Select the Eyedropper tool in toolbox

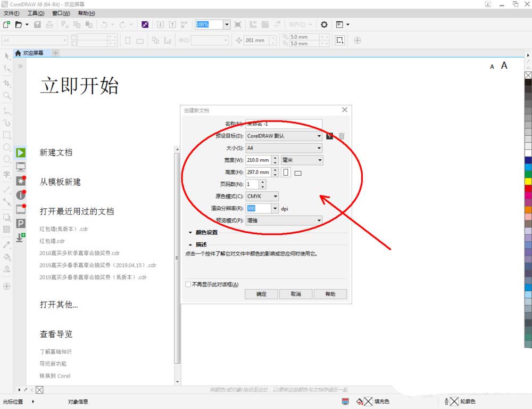click(x=7, y=244)
